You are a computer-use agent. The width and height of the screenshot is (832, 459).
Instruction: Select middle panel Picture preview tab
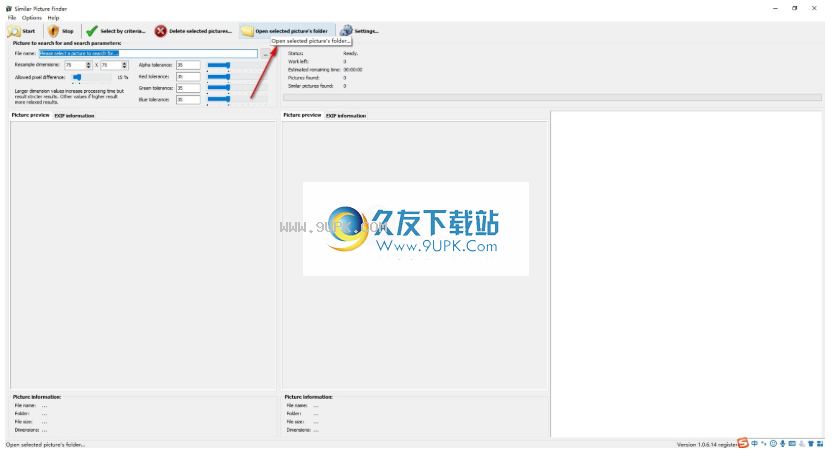[x=302, y=115]
